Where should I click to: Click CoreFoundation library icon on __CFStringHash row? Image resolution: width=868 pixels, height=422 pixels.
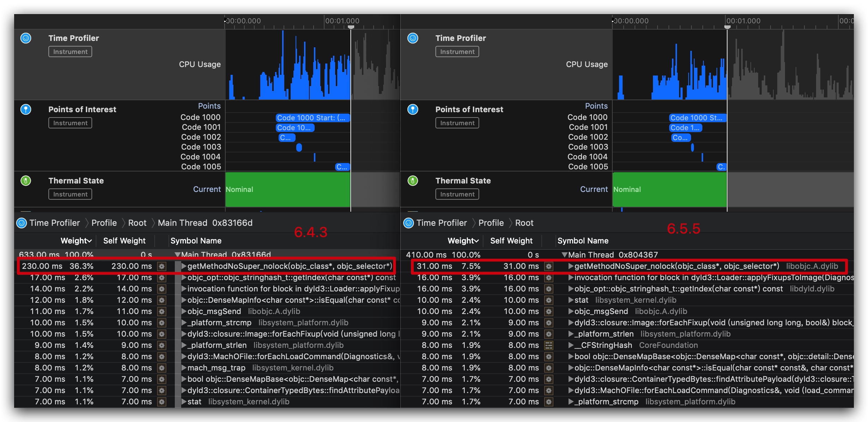549,345
